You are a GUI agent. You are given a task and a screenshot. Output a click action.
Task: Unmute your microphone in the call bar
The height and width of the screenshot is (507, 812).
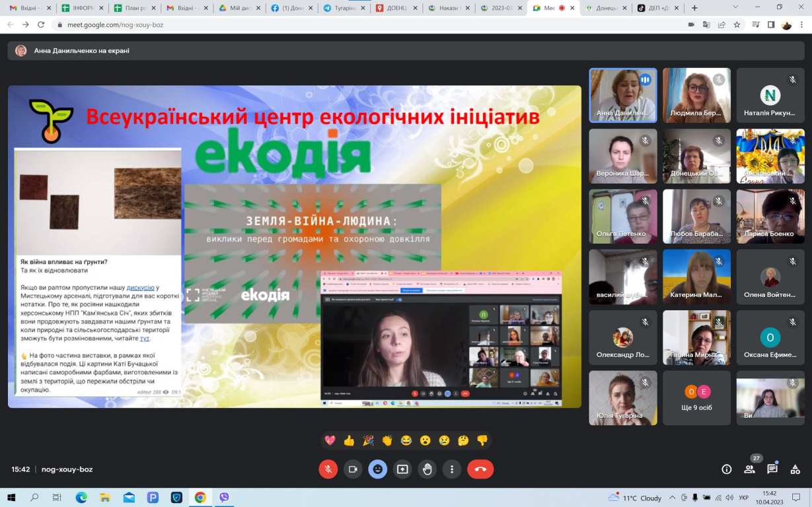point(328,469)
